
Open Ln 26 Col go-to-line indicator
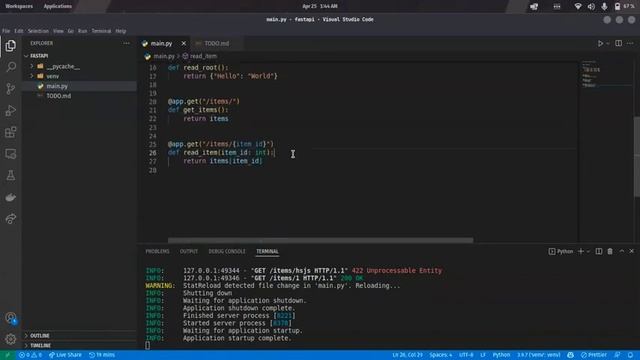click(407, 355)
